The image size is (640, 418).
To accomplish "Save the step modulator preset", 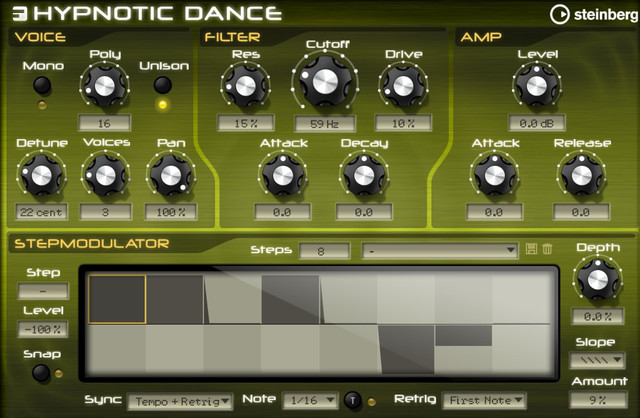I will point(531,249).
